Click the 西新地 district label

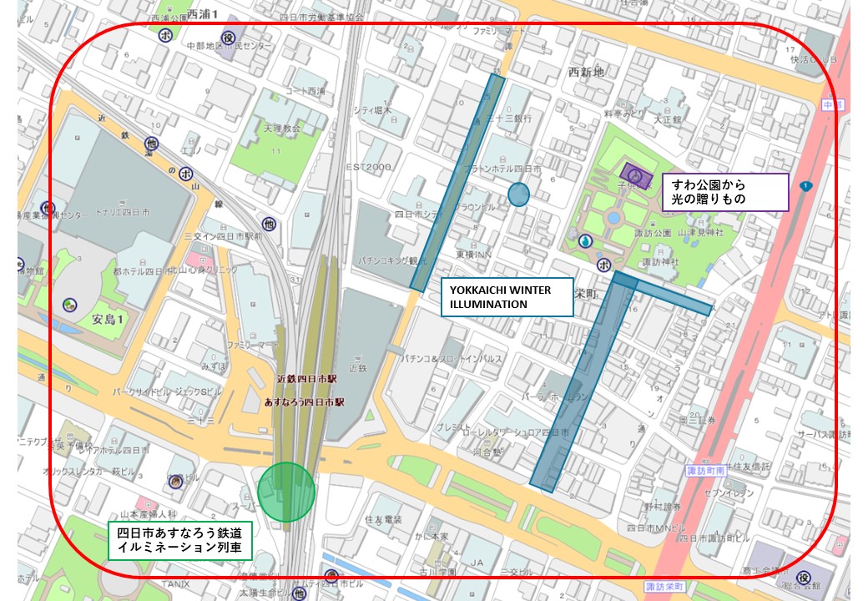pyautogui.click(x=586, y=72)
